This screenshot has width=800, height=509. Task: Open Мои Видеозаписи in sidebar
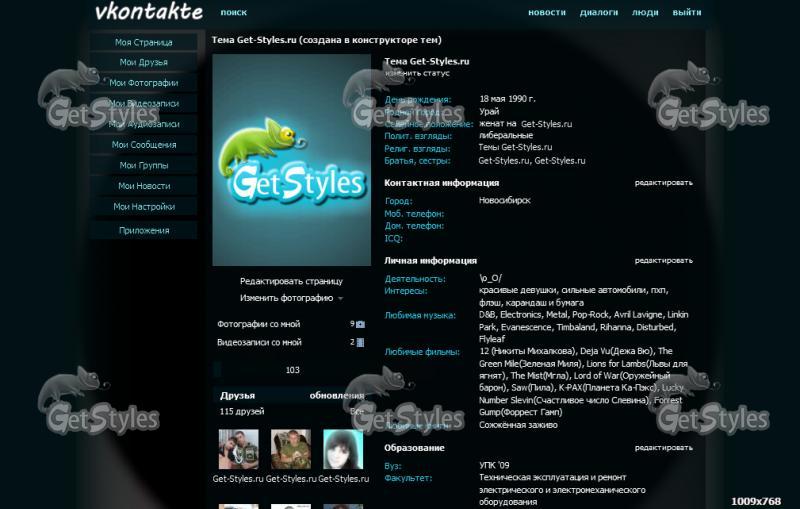(143, 104)
